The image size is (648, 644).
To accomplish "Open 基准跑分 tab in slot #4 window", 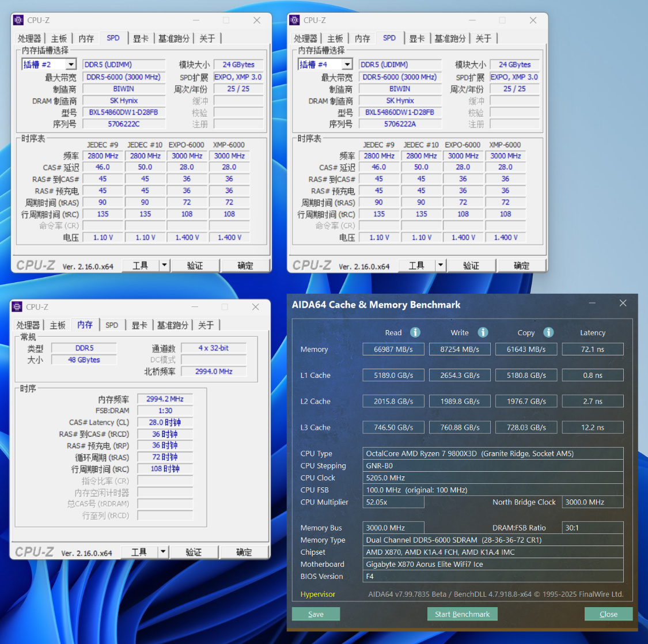I will click(x=450, y=39).
